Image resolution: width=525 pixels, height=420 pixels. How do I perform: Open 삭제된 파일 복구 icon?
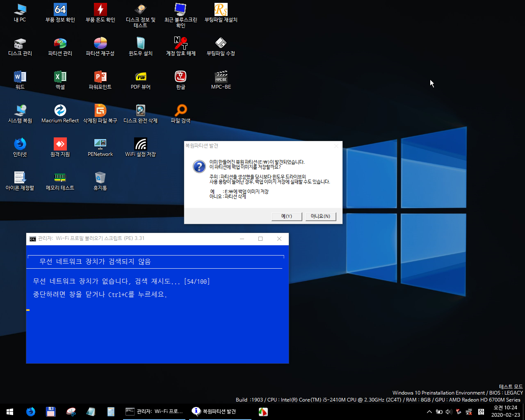click(x=100, y=114)
